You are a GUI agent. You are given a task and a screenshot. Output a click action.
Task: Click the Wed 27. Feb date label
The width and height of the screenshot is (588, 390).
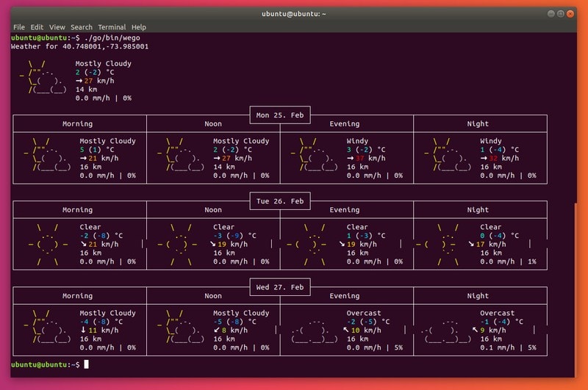(x=279, y=287)
